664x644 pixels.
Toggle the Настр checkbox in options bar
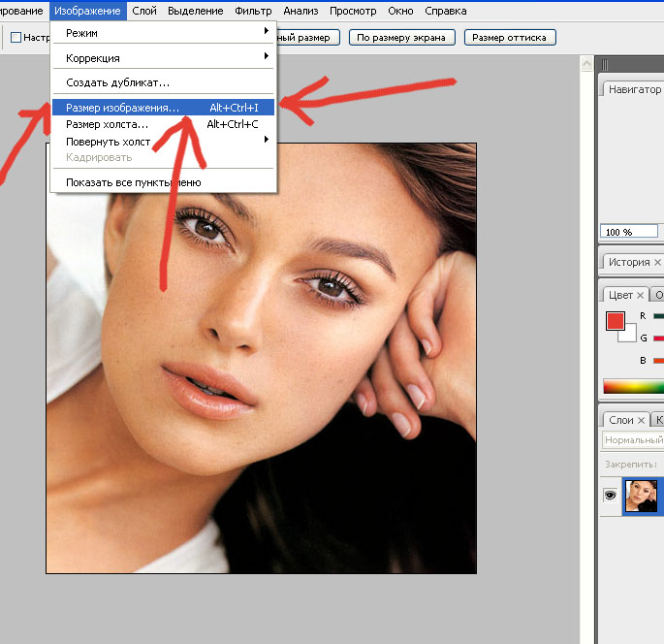tap(16, 37)
